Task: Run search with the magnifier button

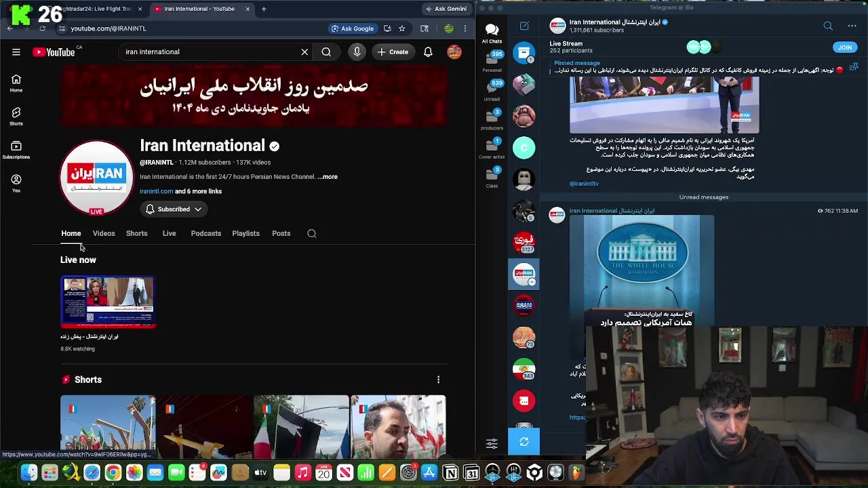Action: [326, 52]
